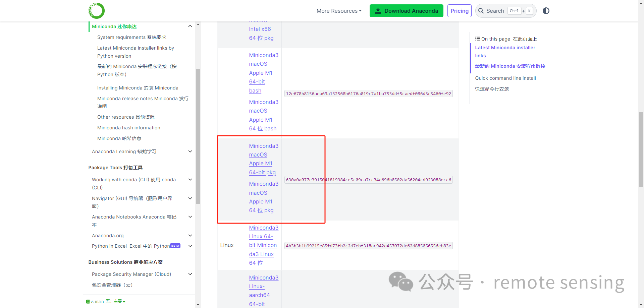Open Miniconda hash information sidebar item

(128, 128)
